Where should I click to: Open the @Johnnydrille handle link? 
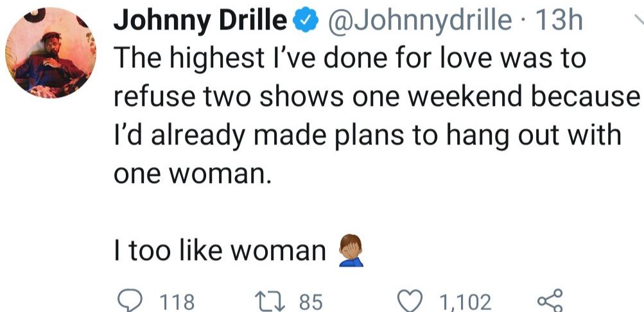coord(420,21)
